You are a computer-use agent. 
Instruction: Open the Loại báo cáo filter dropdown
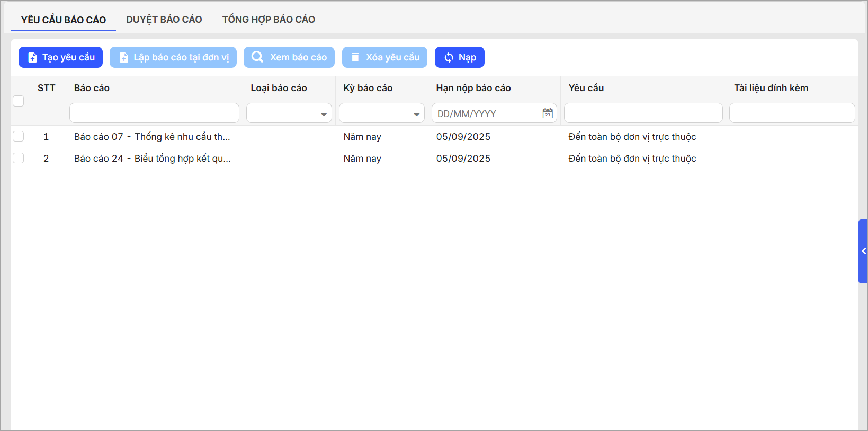289,113
